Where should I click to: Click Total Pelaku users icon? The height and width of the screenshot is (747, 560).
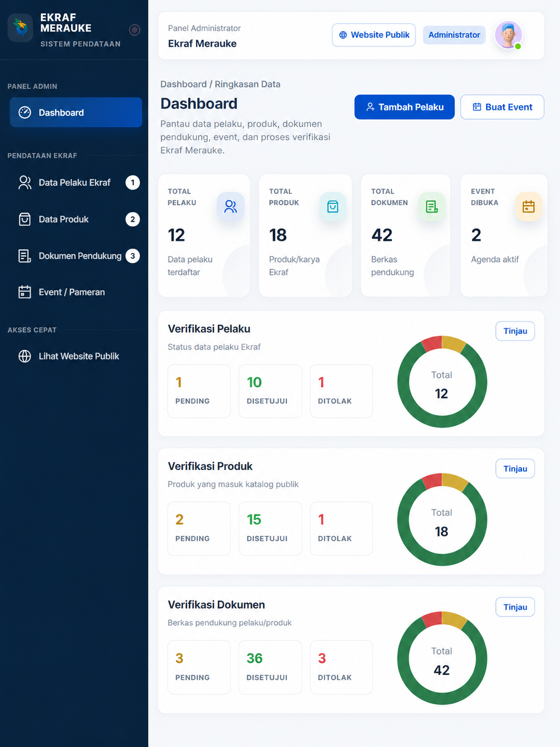point(230,207)
